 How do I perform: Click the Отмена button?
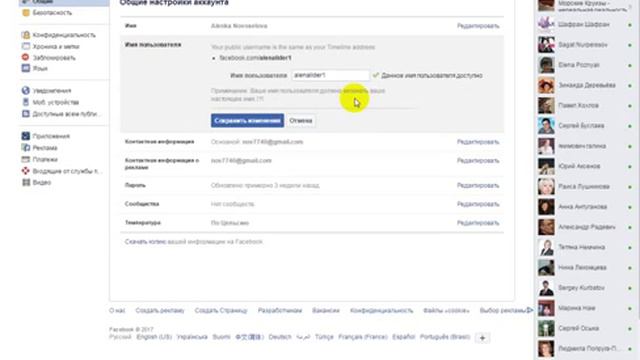(x=300, y=120)
